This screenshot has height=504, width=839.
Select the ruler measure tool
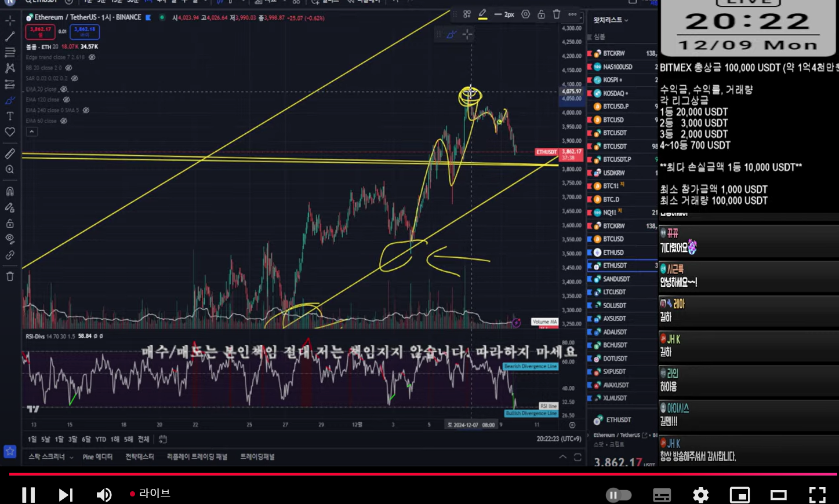(10, 154)
